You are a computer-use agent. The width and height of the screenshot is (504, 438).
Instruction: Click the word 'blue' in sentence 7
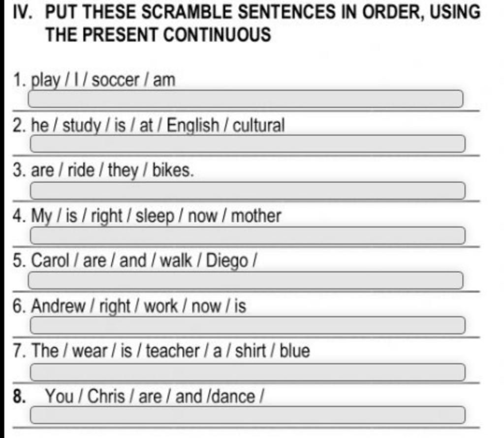[x=295, y=351]
